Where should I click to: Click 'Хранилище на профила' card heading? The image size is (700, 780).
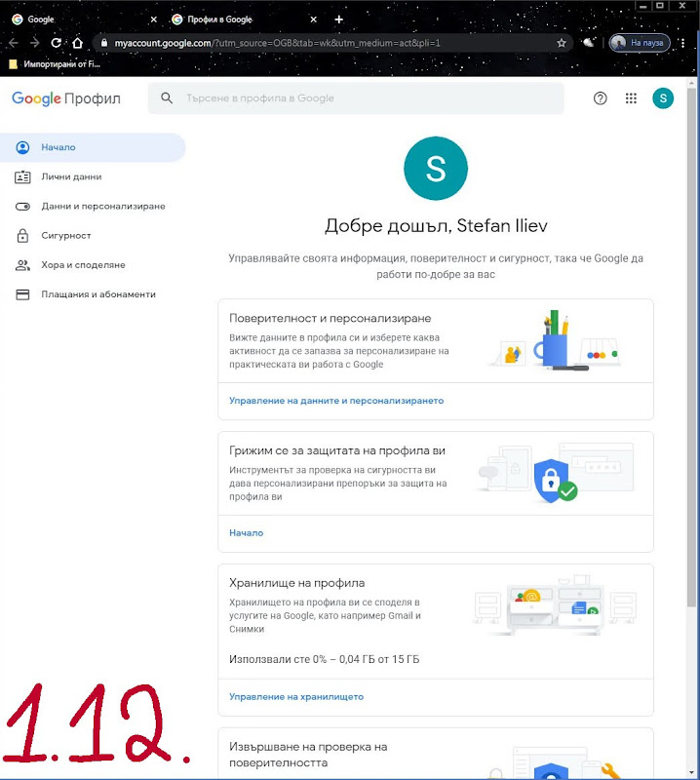[297, 582]
